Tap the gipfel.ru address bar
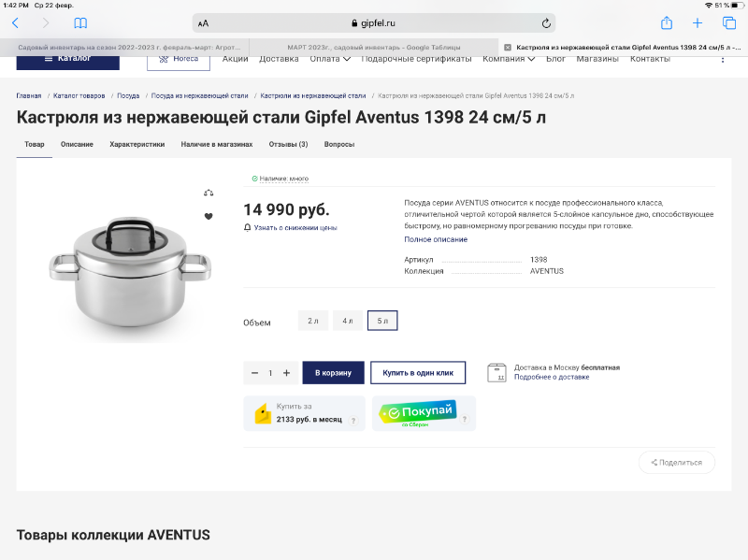Screen dimensions: 748x560 pyautogui.click(x=373, y=22)
